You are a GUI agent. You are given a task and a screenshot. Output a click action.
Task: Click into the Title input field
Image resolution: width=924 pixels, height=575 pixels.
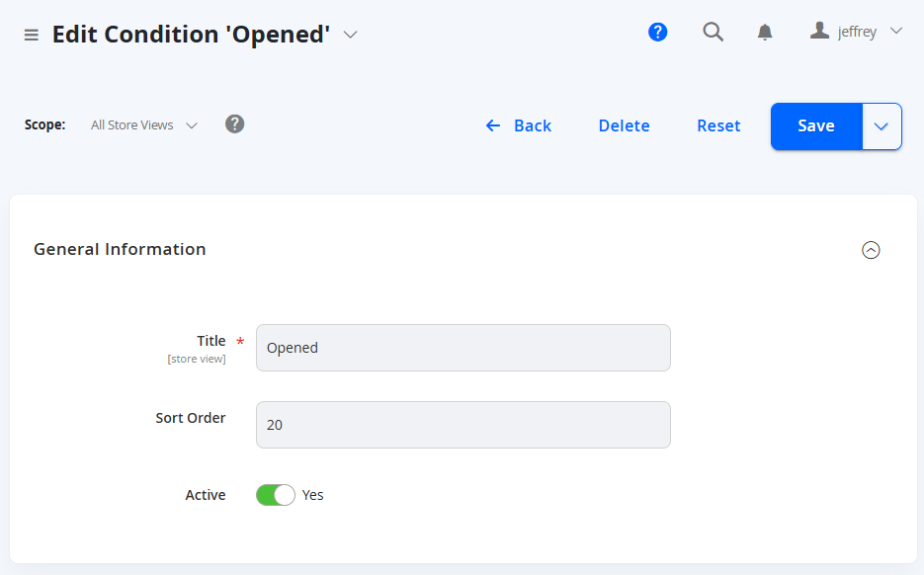463,348
